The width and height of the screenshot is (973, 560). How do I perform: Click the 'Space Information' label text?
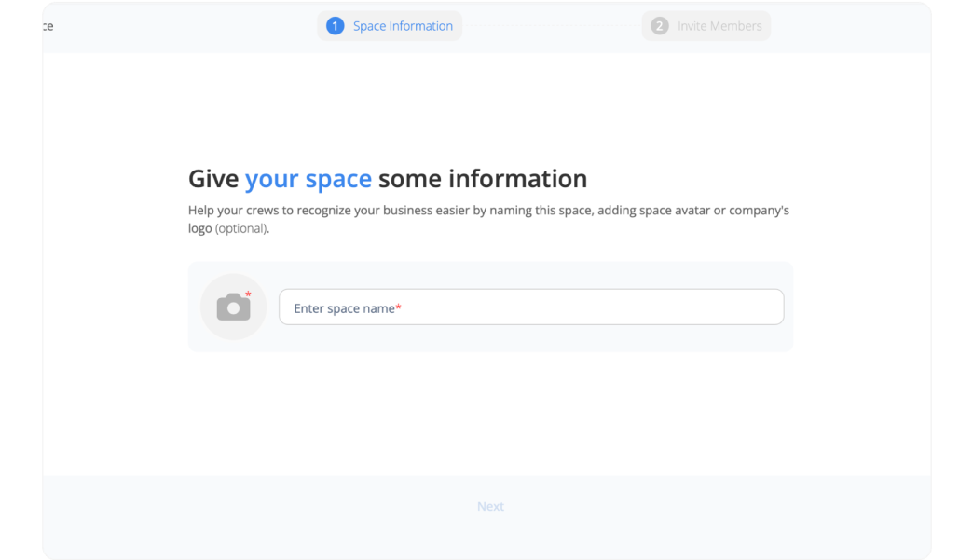tap(403, 26)
